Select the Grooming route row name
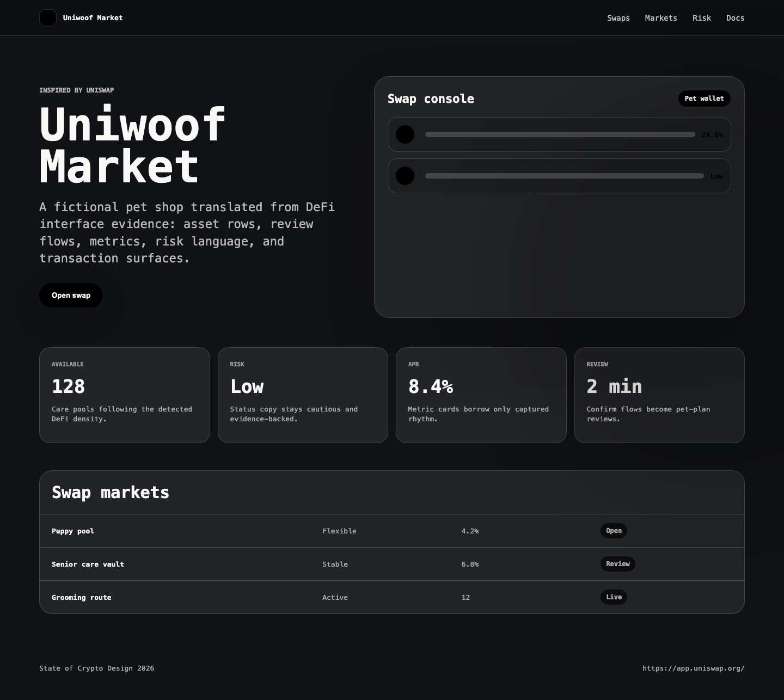 tap(82, 598)
